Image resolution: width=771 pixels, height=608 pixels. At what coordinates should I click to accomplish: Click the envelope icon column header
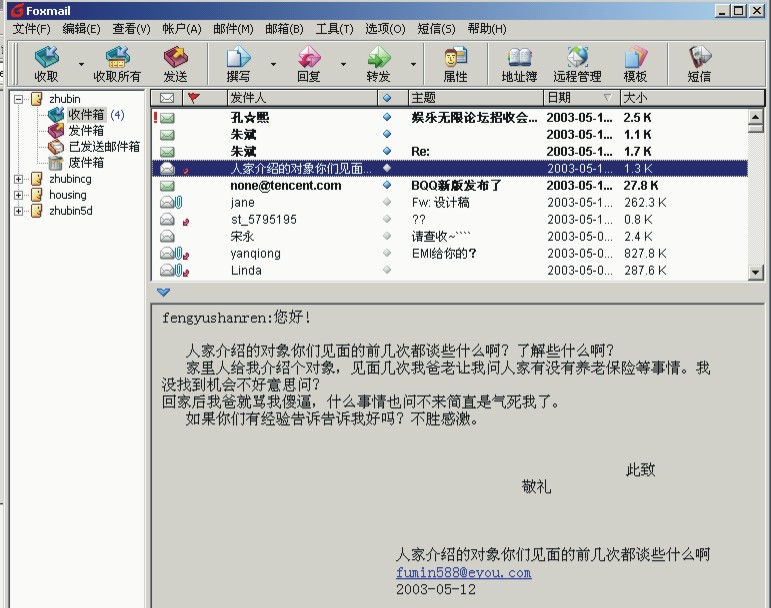[167, 98]
